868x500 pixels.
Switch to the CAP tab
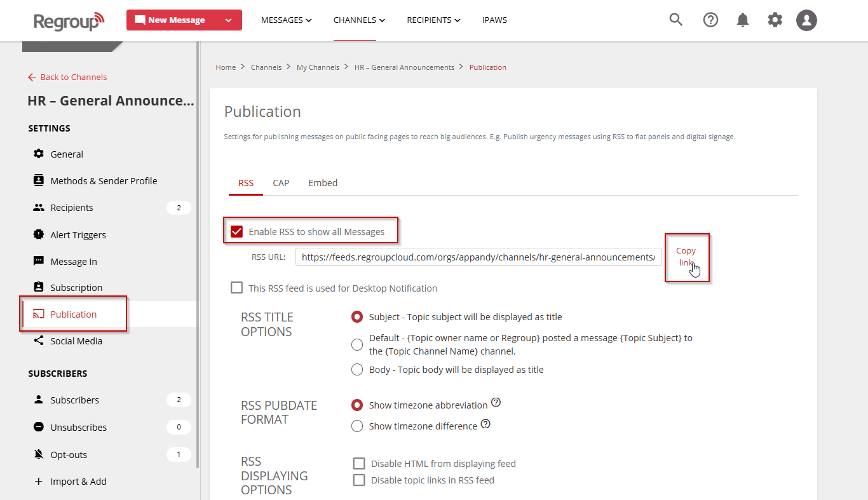281,183
